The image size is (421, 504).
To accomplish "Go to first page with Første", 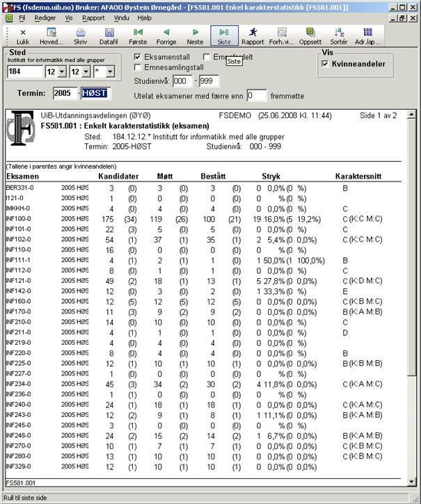I will point(138,36).
